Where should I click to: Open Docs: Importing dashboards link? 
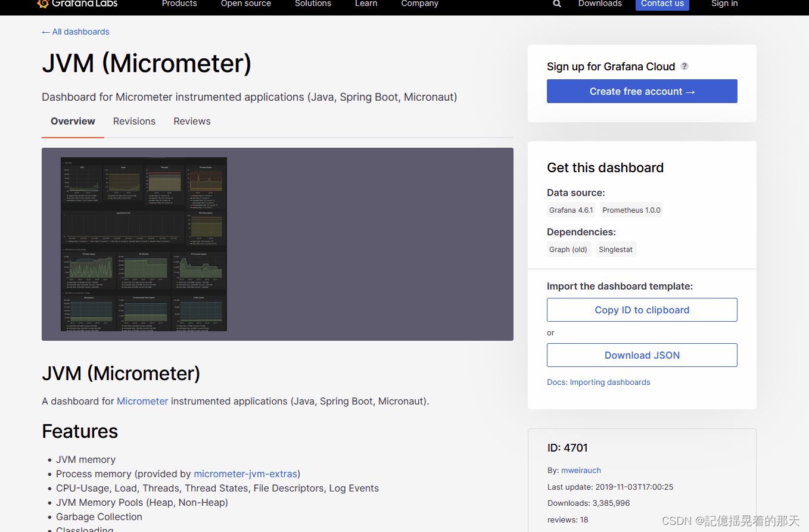coord(599,382)
